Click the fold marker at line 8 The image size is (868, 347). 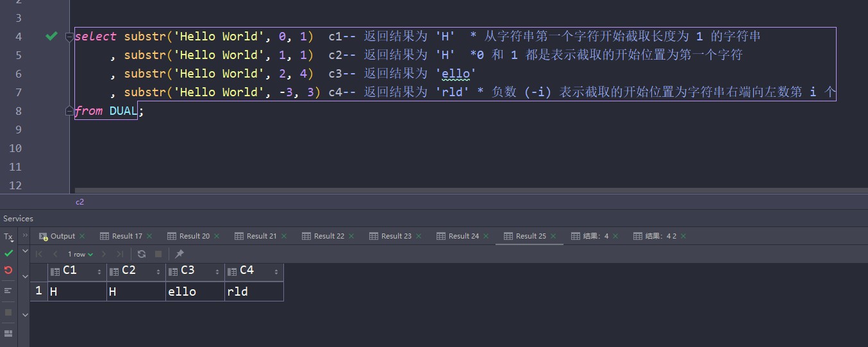69,111
